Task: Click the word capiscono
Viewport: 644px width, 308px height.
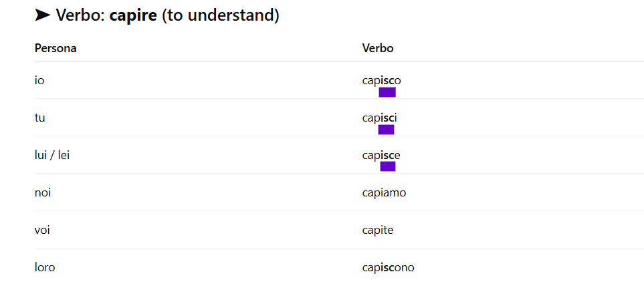Action: 388,268
